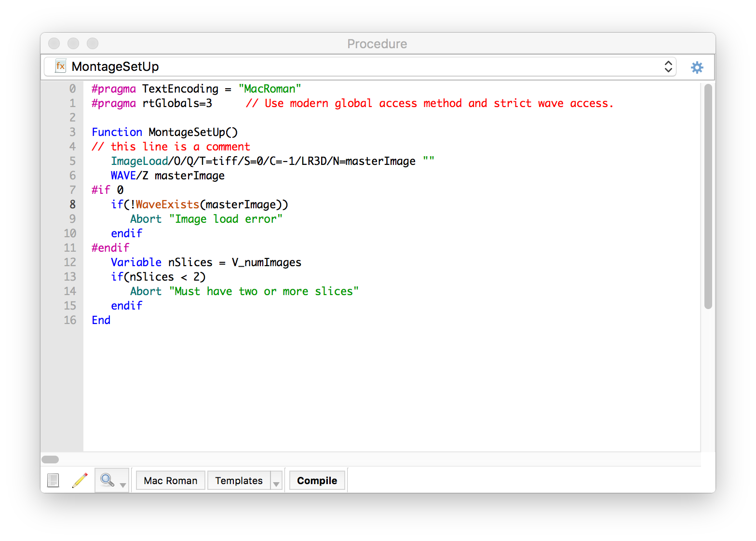Click 'endif' on line 15
This screenshot has height=541, width=756.
[126, 306]
